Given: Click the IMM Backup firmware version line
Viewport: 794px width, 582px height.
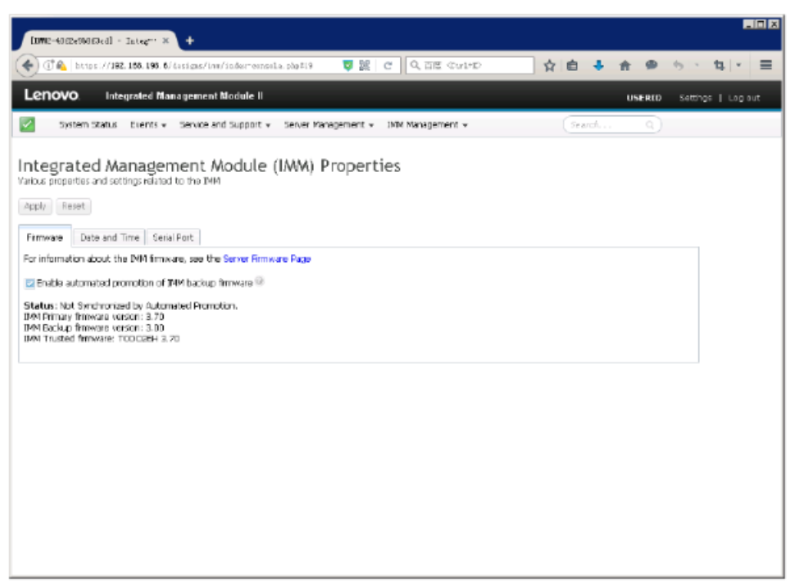Looking at the screenshot, I should point(94,328).
